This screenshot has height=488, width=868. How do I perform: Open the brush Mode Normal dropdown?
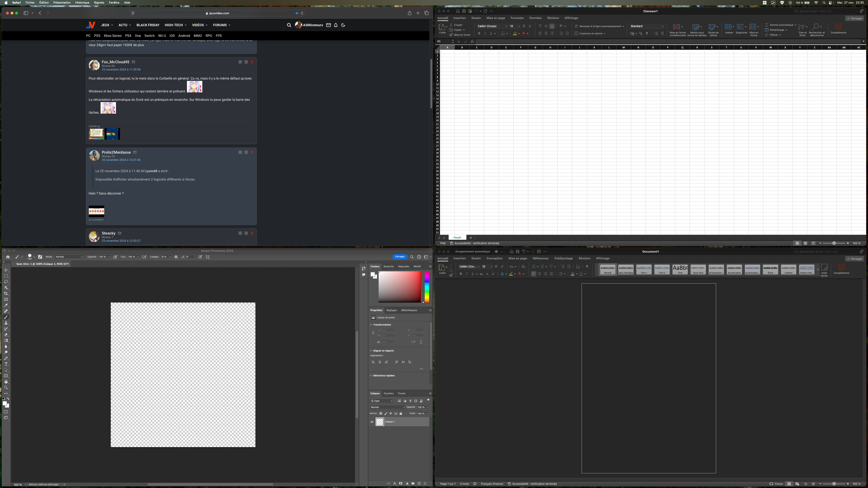point(69,257)
